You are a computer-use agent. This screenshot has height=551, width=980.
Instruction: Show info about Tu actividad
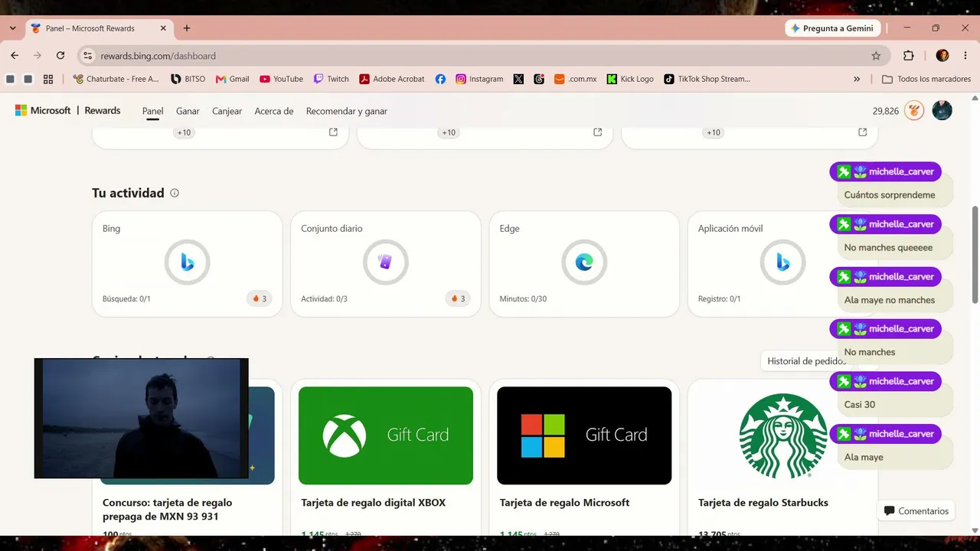[x=175, y=193]
